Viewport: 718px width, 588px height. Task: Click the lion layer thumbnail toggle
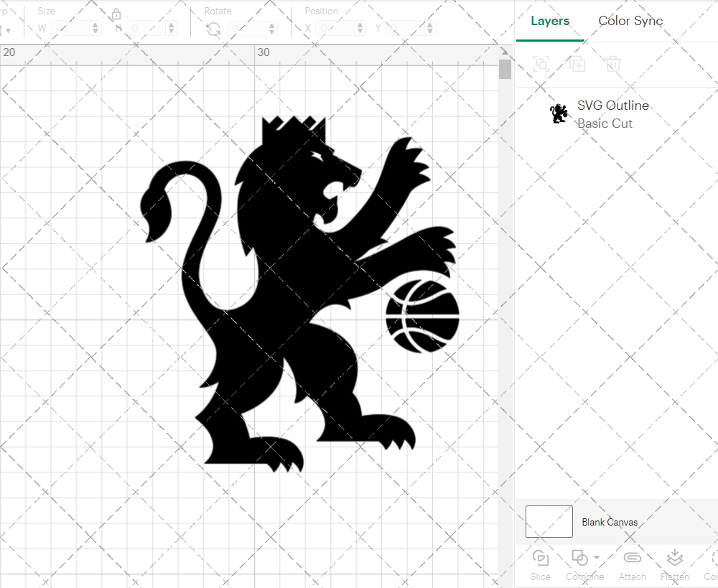click(559, 113)
